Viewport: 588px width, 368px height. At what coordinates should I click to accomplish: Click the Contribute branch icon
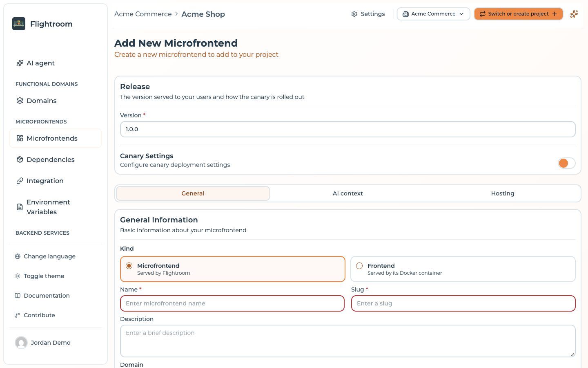18,315
